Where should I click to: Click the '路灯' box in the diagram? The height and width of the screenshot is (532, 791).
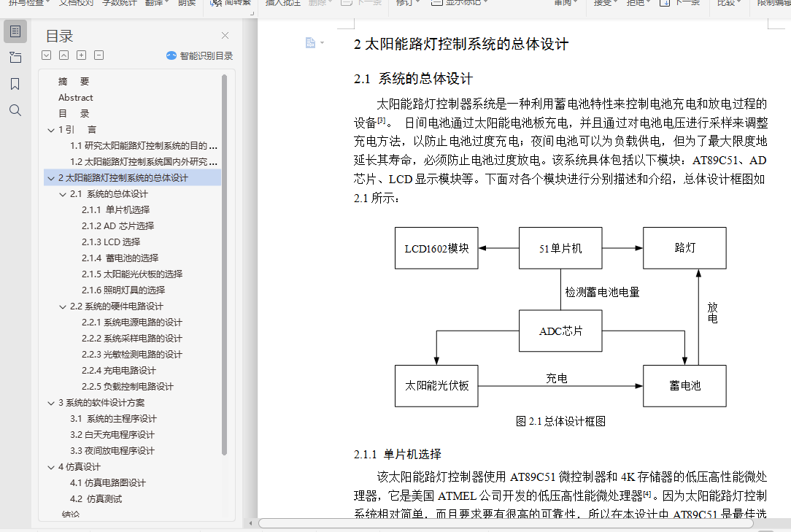tap(684, 248)
